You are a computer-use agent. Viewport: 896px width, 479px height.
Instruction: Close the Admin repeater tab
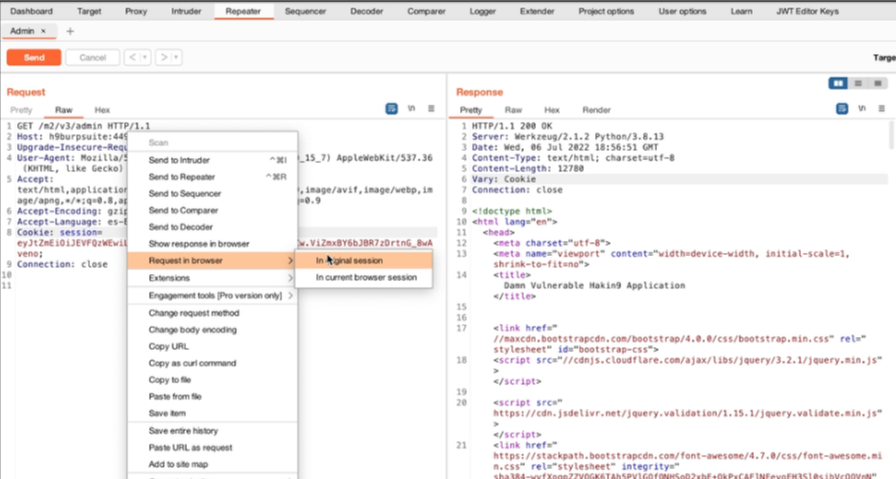(43, 31)
